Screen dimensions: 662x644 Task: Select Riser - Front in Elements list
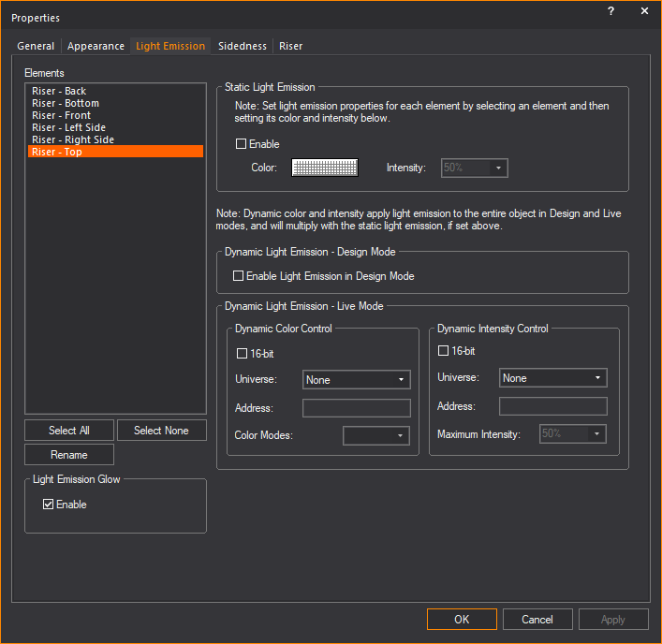point(62,115)
